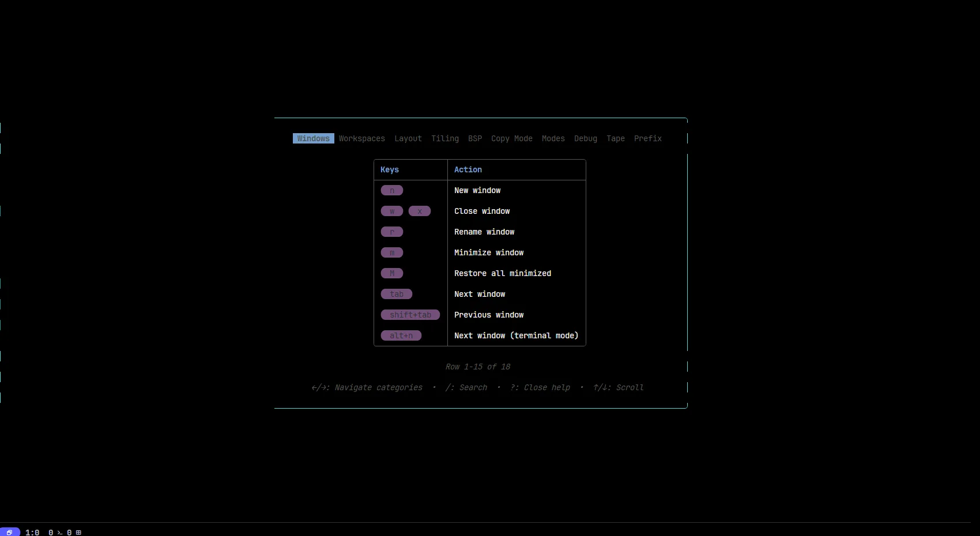The image size is (980, 536).
Task: Click the 'Minimize window' action text
Action: tap(489, 252)
